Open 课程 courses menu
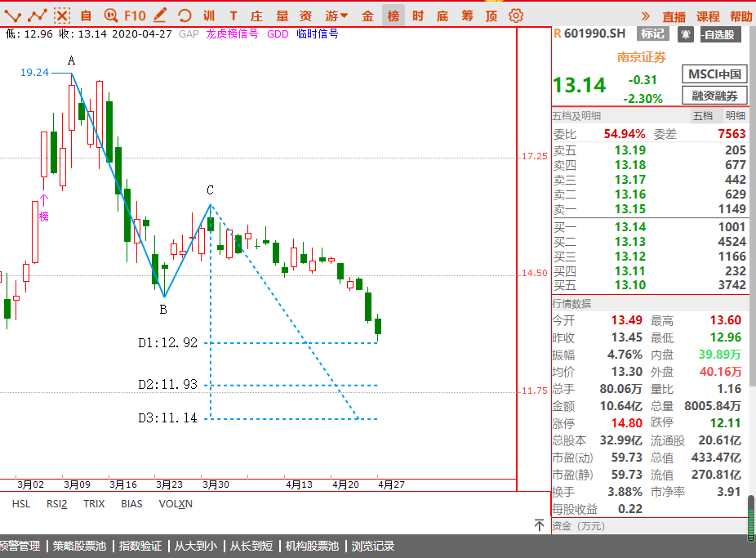The image size is (756, 558). point(708,17)
